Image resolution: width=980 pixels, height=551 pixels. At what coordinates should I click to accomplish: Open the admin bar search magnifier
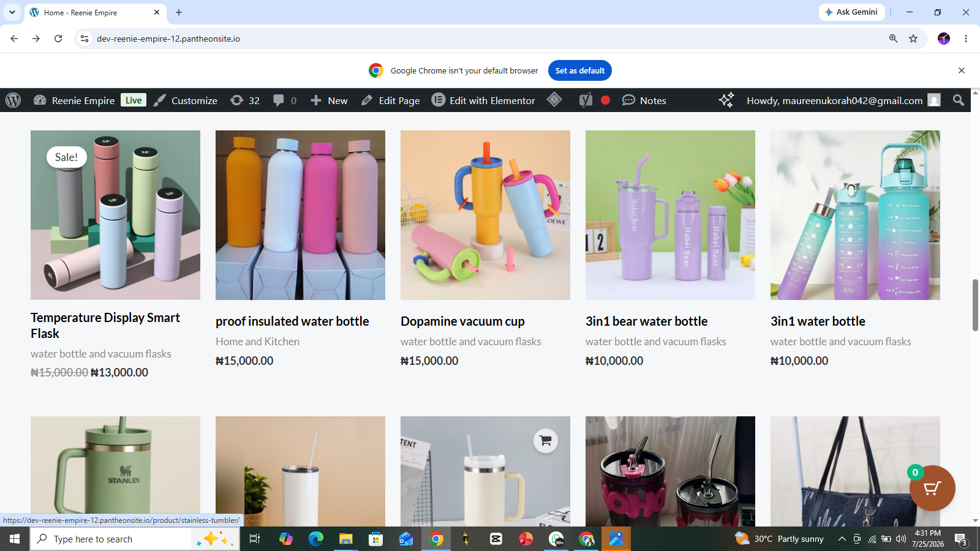[x=959, y=100]
